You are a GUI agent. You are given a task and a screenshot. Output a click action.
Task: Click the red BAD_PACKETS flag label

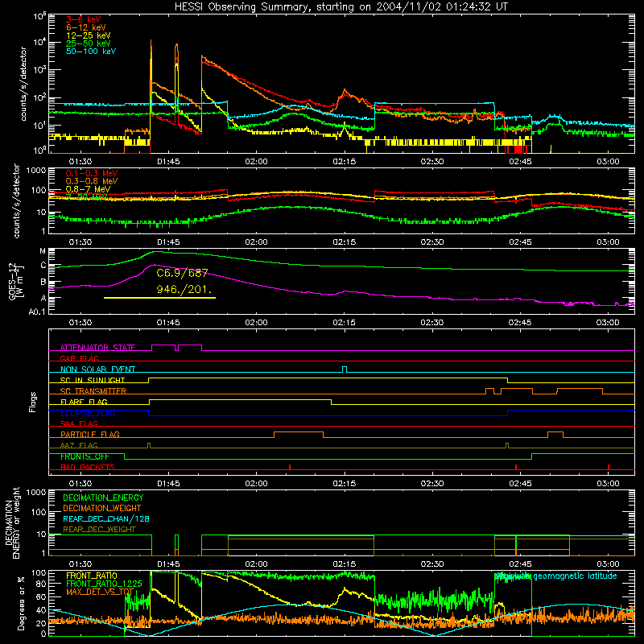[88, 467]
